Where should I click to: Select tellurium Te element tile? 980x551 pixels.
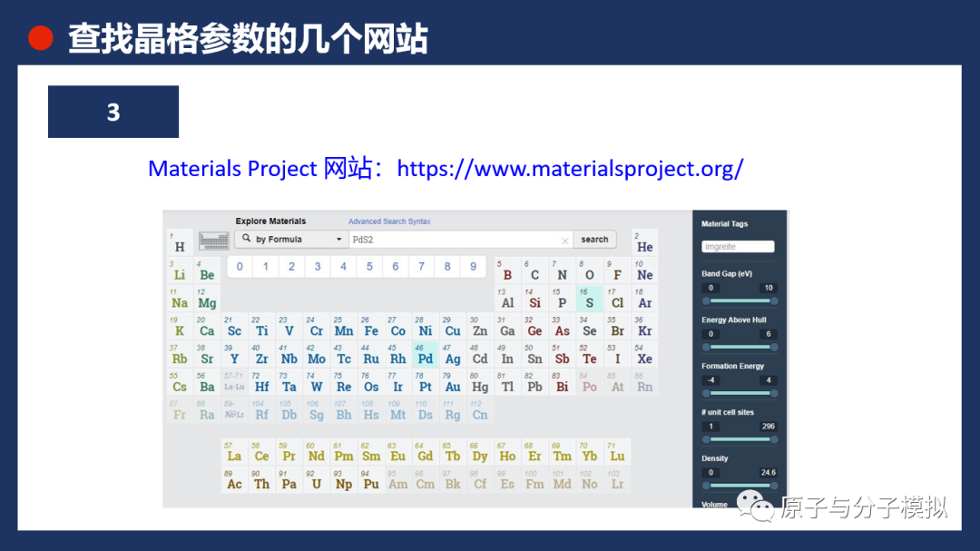point(590,355)
